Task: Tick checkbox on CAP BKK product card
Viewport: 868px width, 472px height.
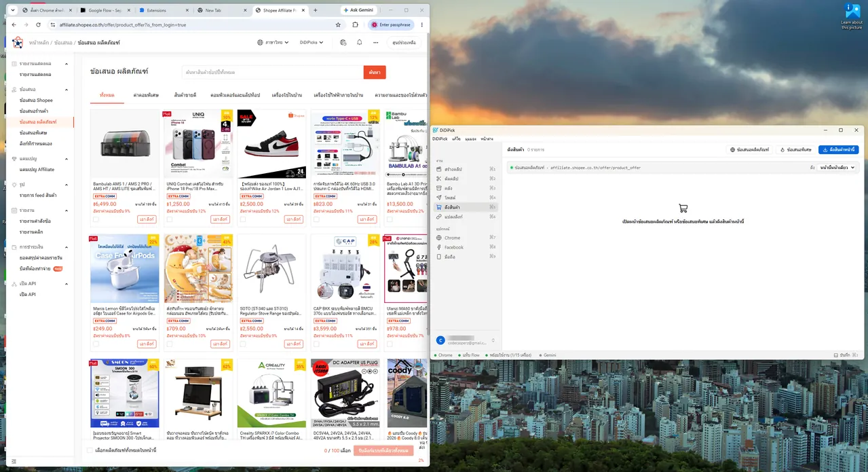Action: tap(316, 344)
